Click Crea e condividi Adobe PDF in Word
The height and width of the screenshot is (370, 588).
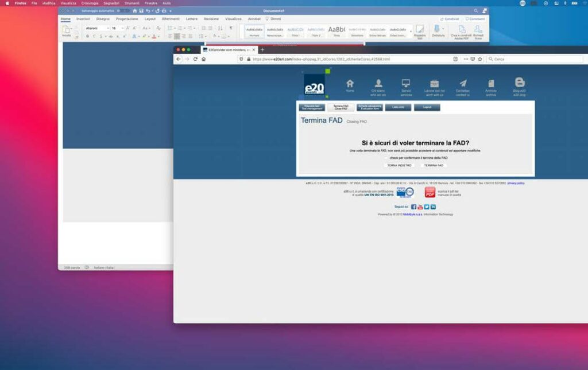[x=461, y=32]
